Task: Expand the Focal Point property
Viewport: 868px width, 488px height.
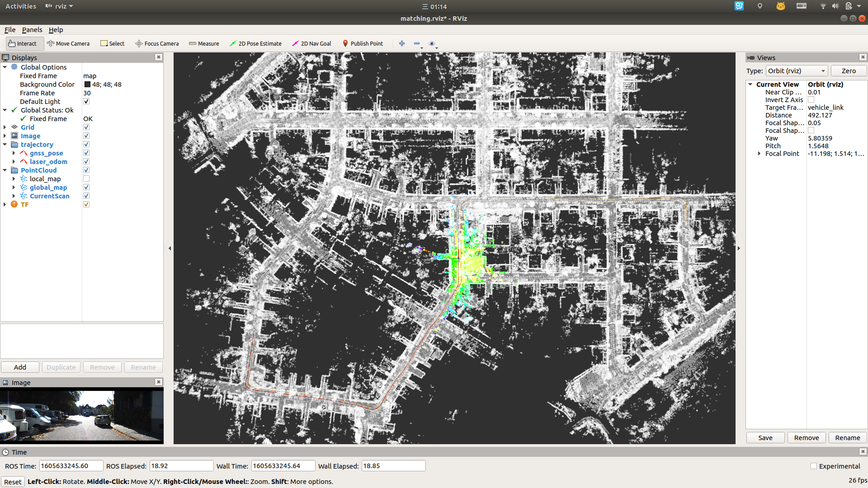Action: [759, 154]
